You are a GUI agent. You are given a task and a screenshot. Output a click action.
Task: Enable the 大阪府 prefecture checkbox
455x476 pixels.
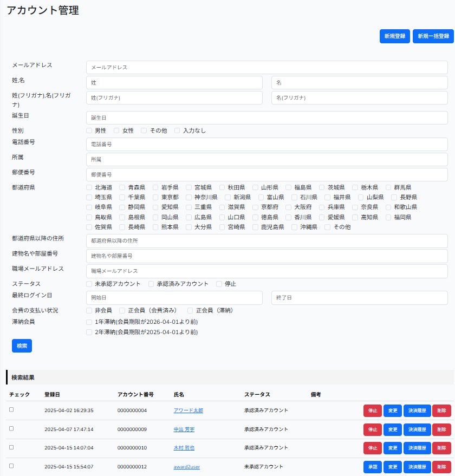289,207
